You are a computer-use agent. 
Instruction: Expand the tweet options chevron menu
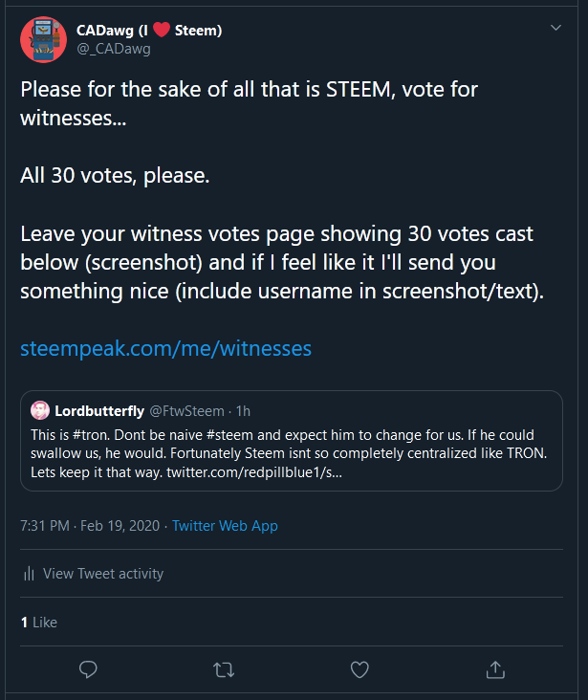point(556,29)
